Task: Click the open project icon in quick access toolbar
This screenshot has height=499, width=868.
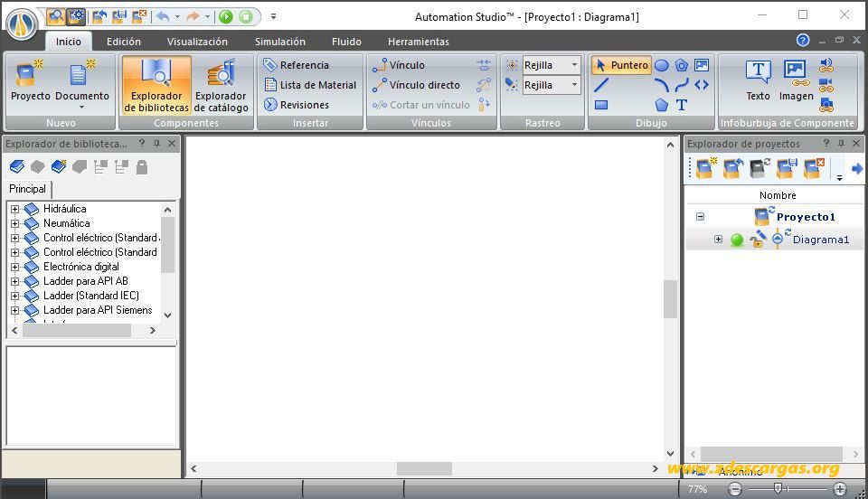Action: (x=99, y=16)
